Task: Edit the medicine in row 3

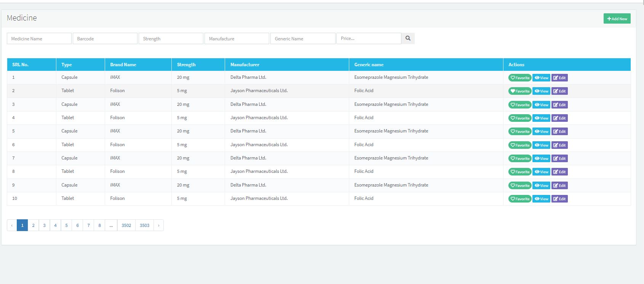Action: (559, 105)
